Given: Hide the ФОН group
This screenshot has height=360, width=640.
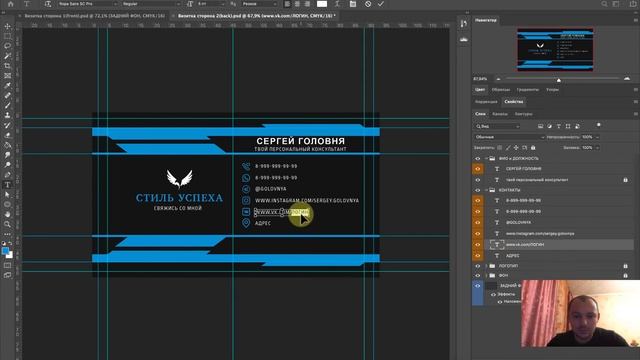Looking at the screenshot, I should click(x=478, y=276).
